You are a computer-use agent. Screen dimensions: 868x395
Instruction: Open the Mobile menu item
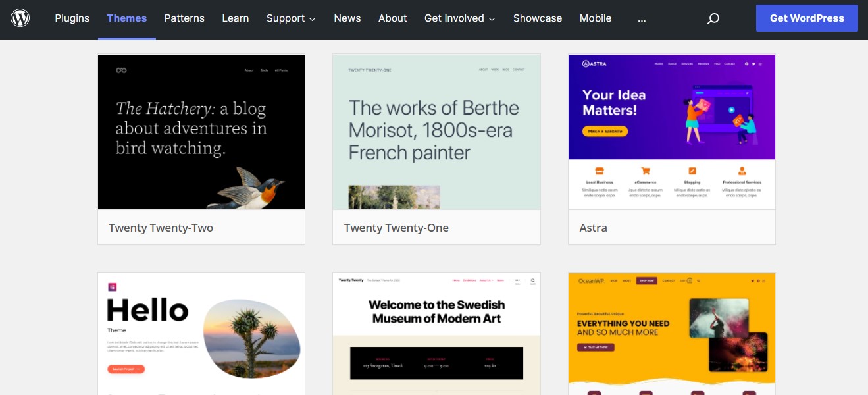click(x=595, y=18)
